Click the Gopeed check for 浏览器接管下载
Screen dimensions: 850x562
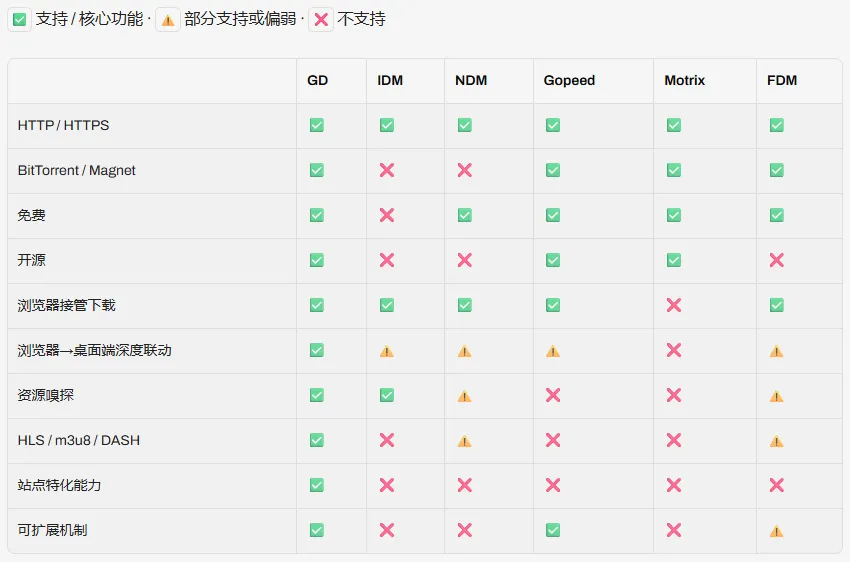(553, 305)
